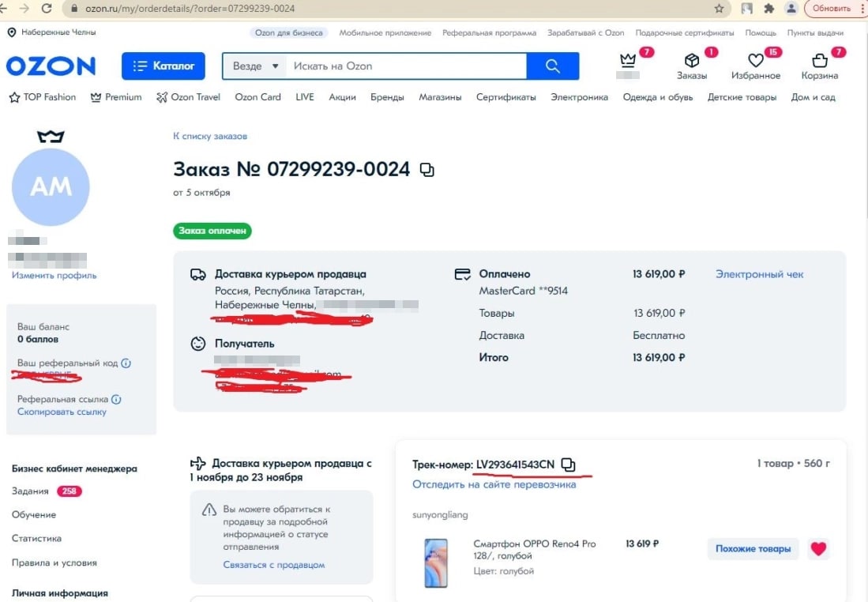The image size is (868, 602).
Task: Open Пункты выдачи link
Action: click(815, 32)
